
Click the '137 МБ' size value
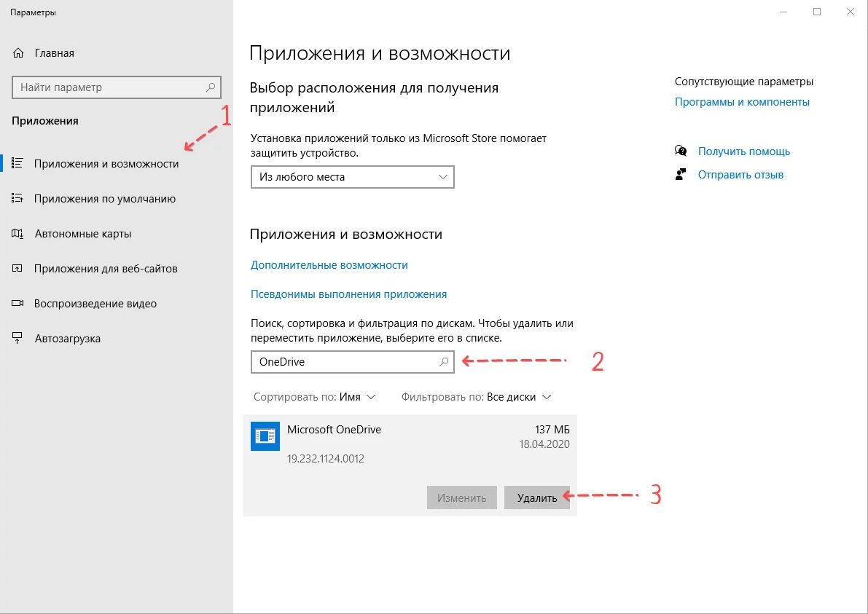552,429
